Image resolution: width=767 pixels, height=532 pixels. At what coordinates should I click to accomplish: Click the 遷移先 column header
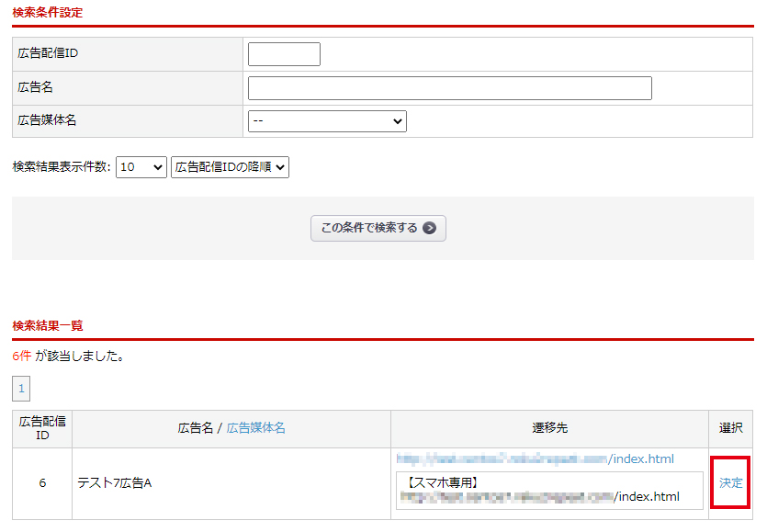pyautogui.click(x=550, y=428)
